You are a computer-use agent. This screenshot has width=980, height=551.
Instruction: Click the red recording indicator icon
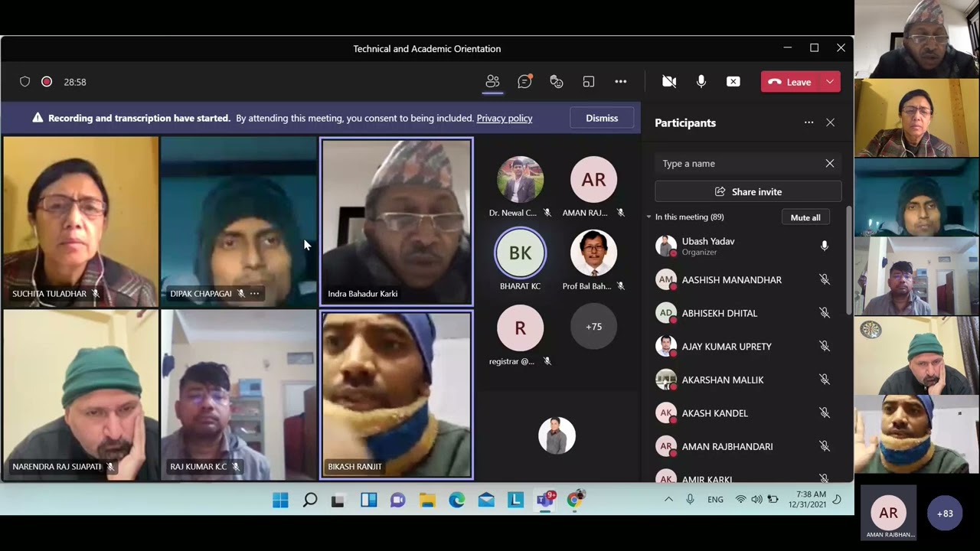[x=47, y=82]
